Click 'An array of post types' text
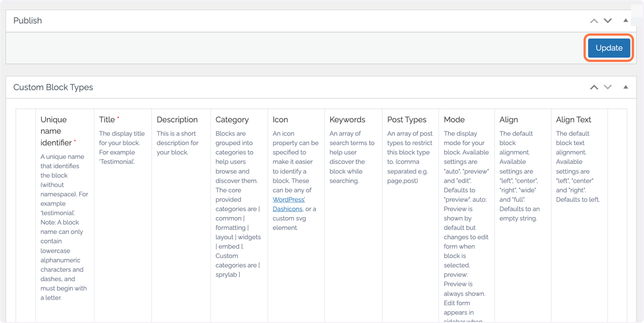644x323 pixels. click(x=410, y=157)
